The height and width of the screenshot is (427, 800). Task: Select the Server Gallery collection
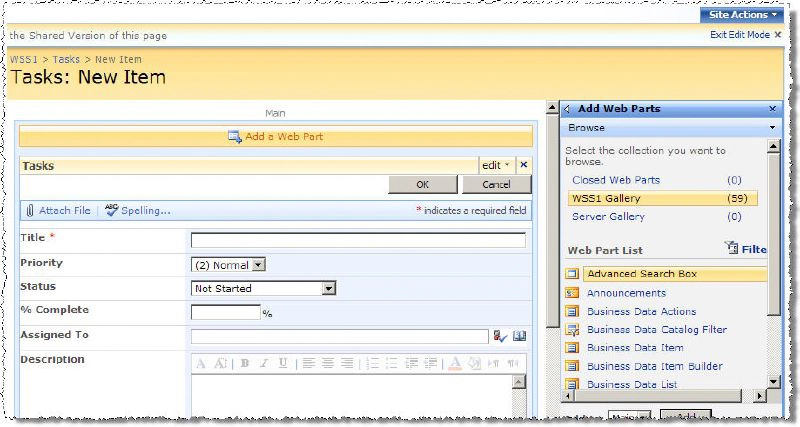click(x=608, y=217)
